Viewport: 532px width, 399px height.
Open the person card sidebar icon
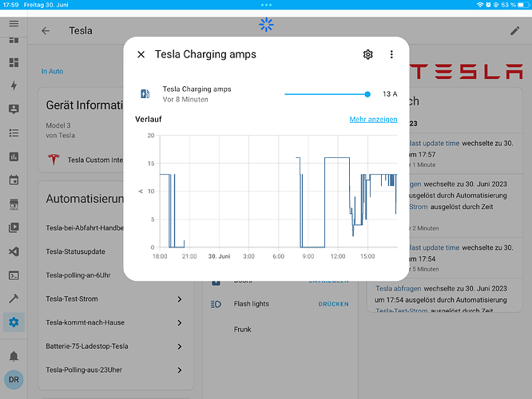[x=14, y=109]
